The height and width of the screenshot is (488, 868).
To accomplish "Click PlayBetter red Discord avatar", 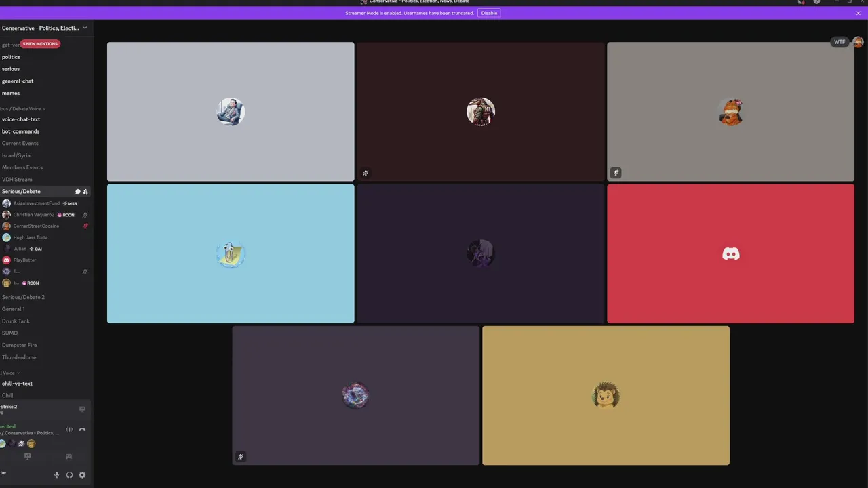I will point(7,260).
